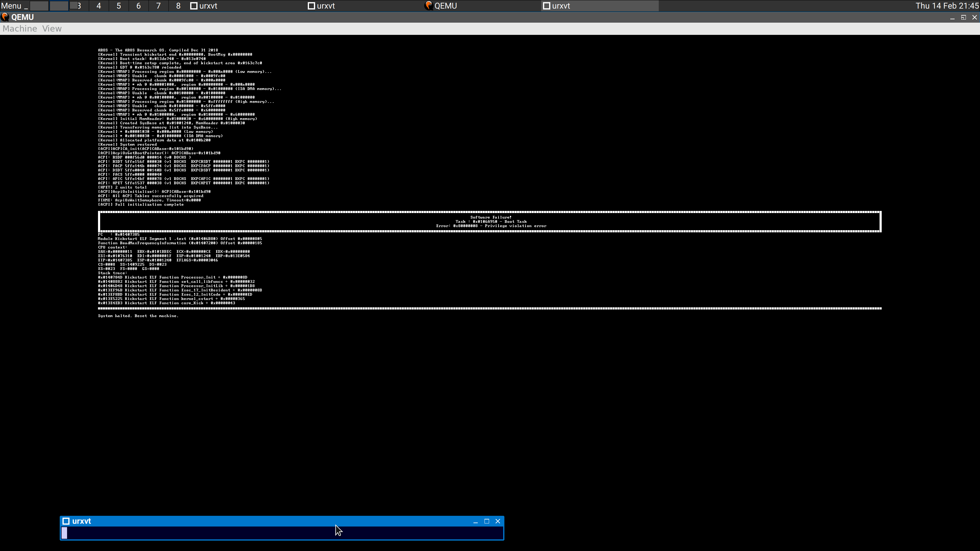Switch to workspace 7
Viewport: 980px width, 551px height.
point(158,6)
